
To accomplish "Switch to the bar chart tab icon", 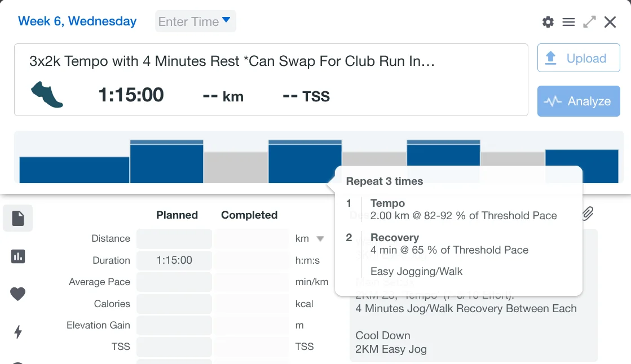I will [x=18, y=256].
